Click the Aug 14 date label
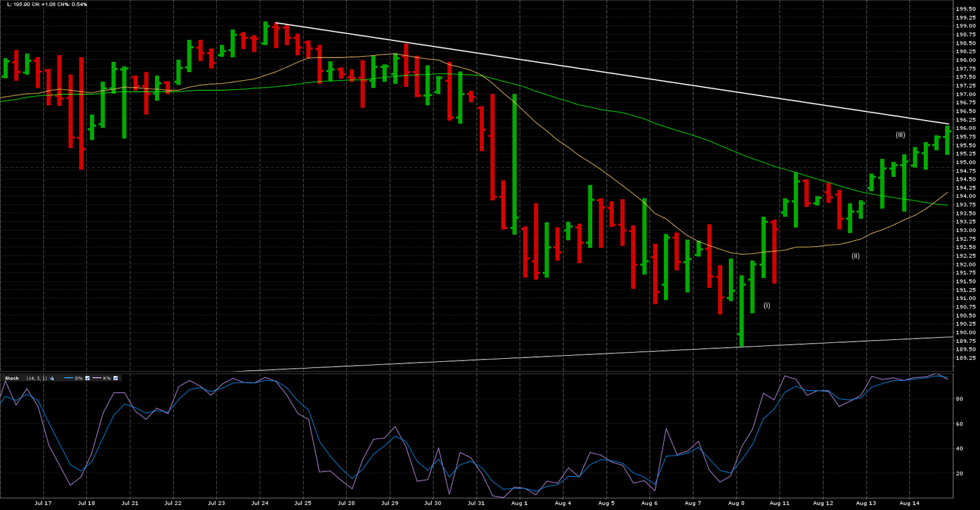 pos(910,503)
